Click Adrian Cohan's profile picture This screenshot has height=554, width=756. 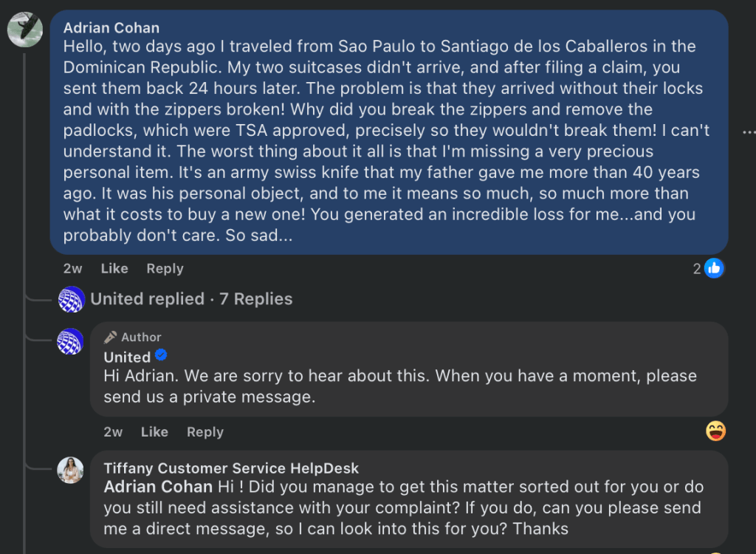tap(24, 30)
